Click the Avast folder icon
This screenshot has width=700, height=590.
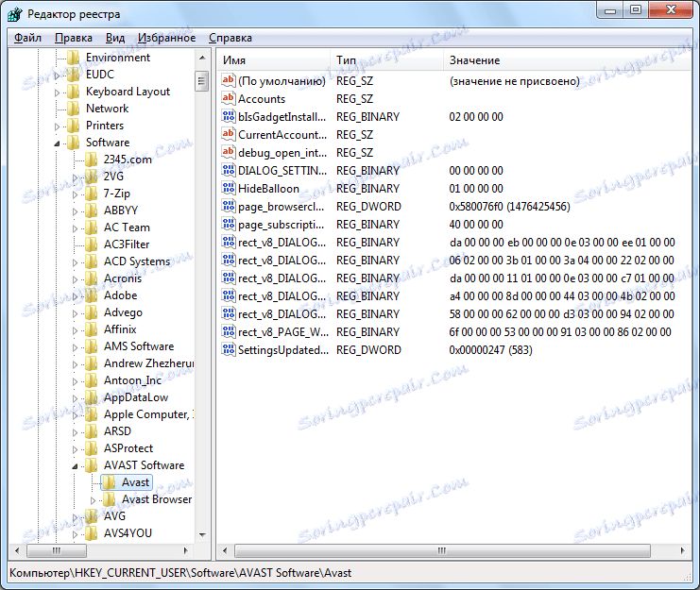tap(109, 482)
